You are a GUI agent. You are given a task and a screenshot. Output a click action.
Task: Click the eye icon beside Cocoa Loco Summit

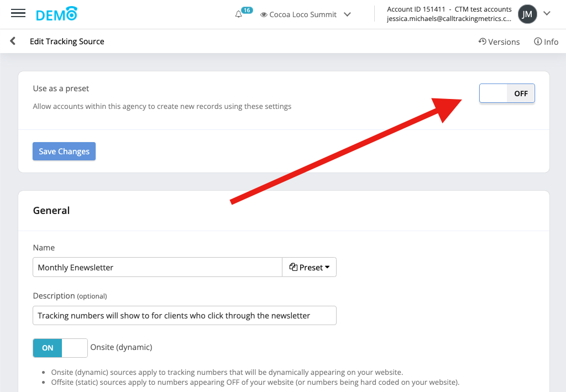pyautogui.click(x=264, y=15)
